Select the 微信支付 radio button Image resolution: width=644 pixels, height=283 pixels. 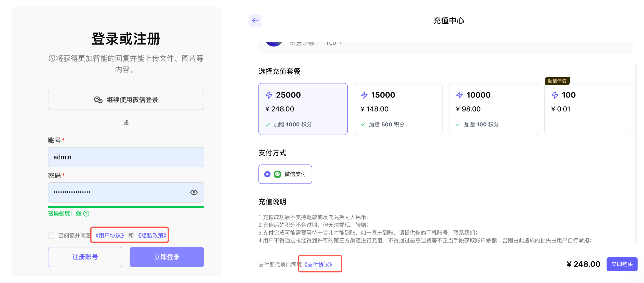click(x=267, y=174)
